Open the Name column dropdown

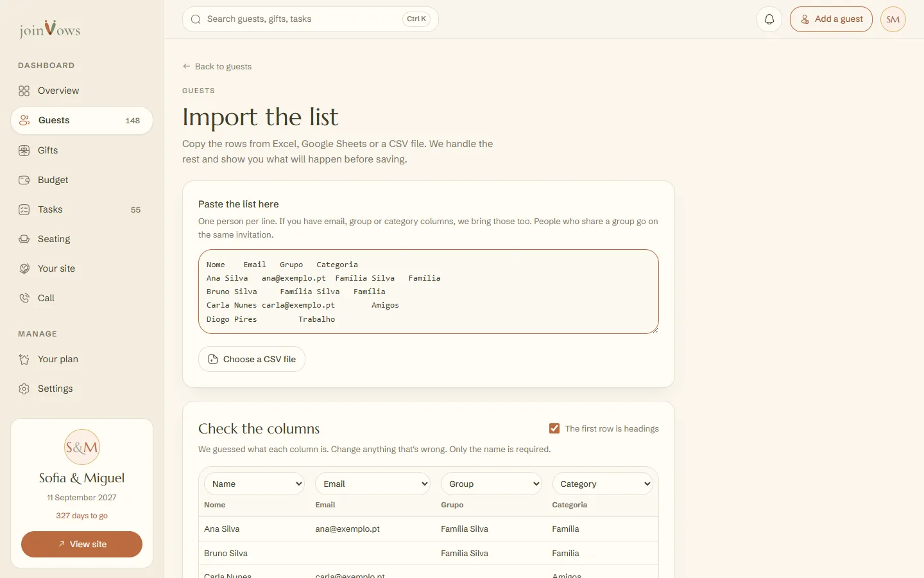pyautogui.click(x=254, y=484)
